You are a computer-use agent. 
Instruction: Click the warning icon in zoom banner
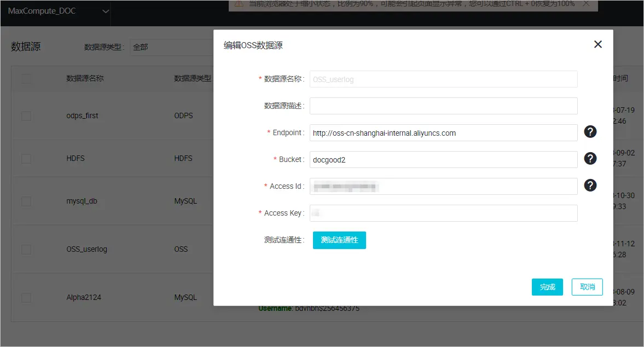tap(239, 4)
